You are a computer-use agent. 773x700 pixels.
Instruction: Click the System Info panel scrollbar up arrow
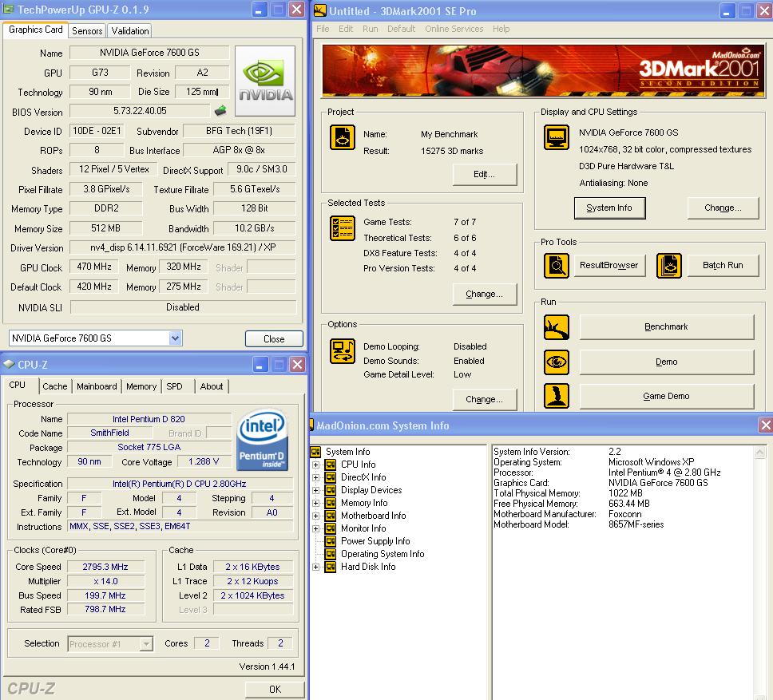click(x=759, y=453)
